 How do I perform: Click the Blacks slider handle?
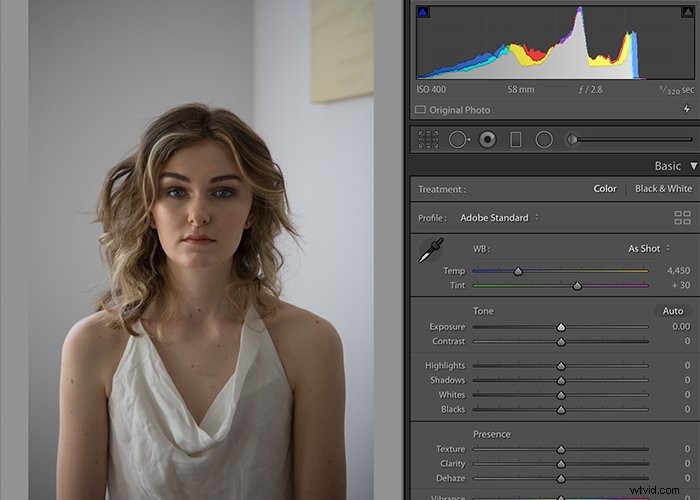point(561,410)
